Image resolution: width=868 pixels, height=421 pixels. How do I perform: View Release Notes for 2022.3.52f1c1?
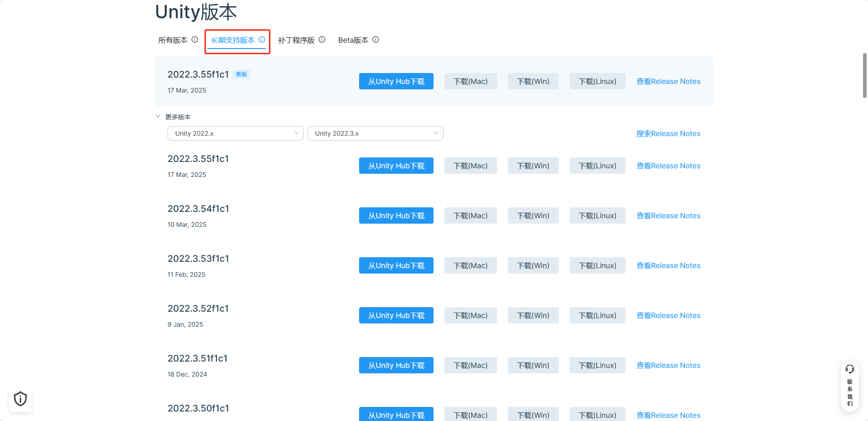click(668, 315)
